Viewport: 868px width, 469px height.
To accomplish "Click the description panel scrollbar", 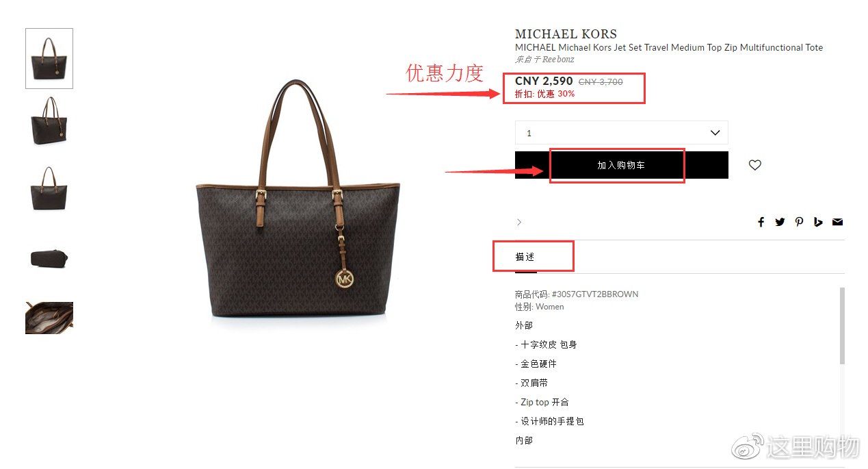I will click(842, 326).
